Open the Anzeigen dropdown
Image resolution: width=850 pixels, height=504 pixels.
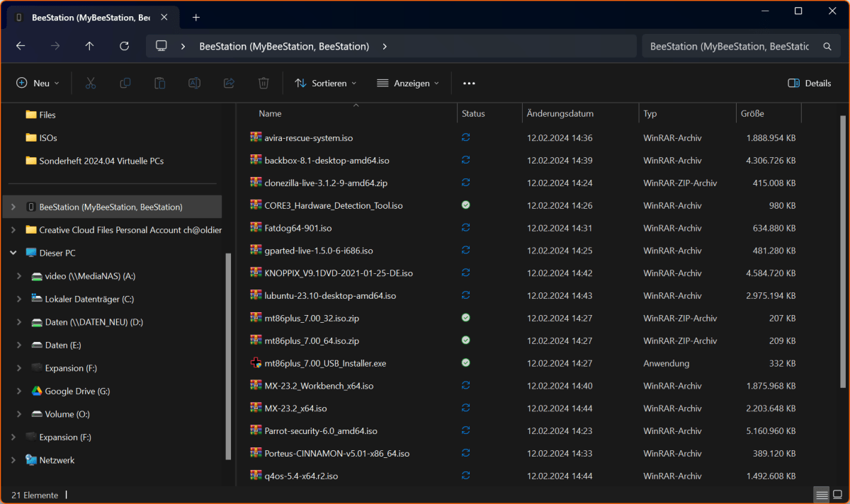coord(408,83)
